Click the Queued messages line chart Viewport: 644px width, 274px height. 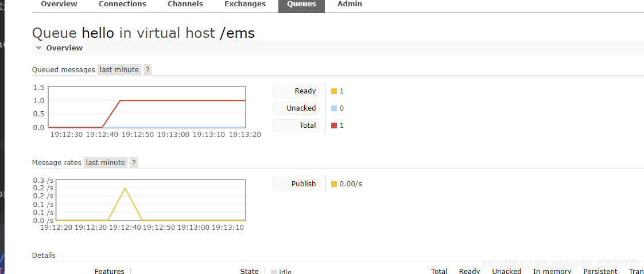click(147, 107)
